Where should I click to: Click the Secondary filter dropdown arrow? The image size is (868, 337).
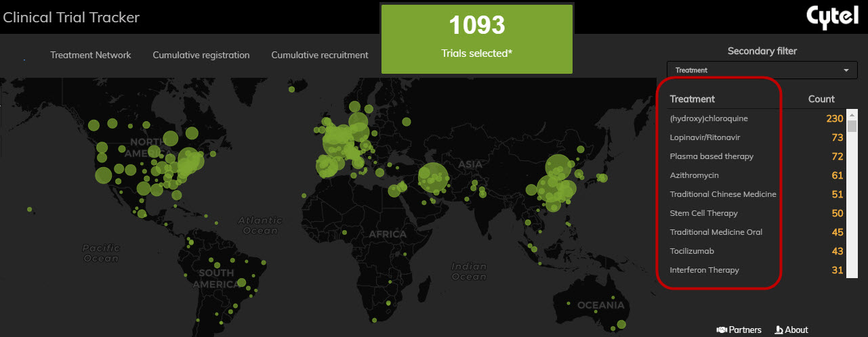[x=846, y=70]
